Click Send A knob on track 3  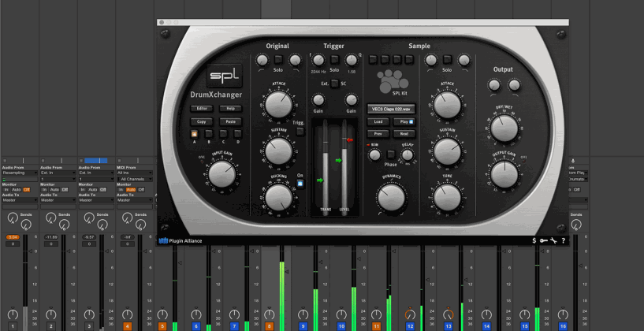89,218
